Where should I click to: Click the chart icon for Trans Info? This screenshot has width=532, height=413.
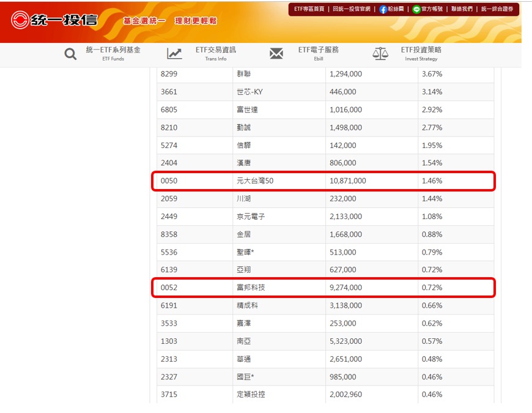pos(174,54)
